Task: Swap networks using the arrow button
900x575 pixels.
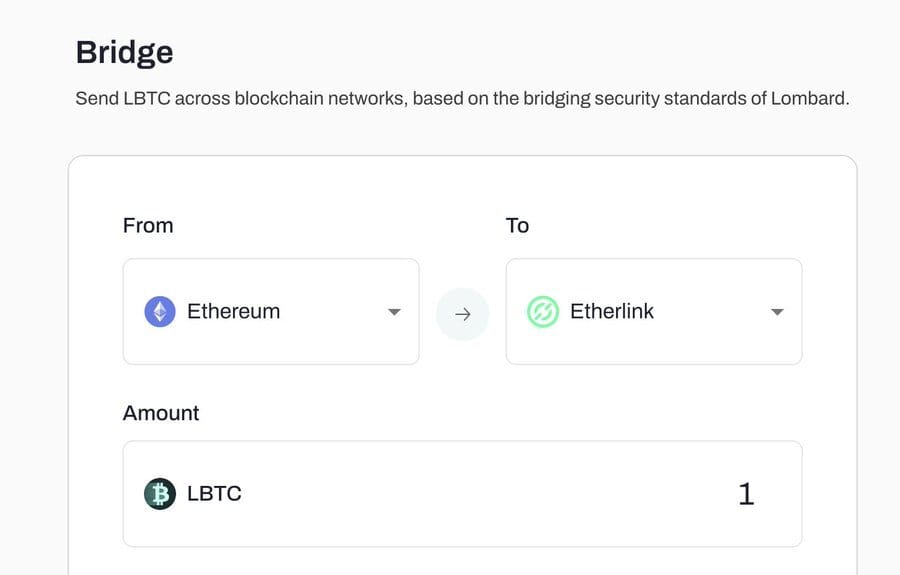Action: tap(463, 314)
